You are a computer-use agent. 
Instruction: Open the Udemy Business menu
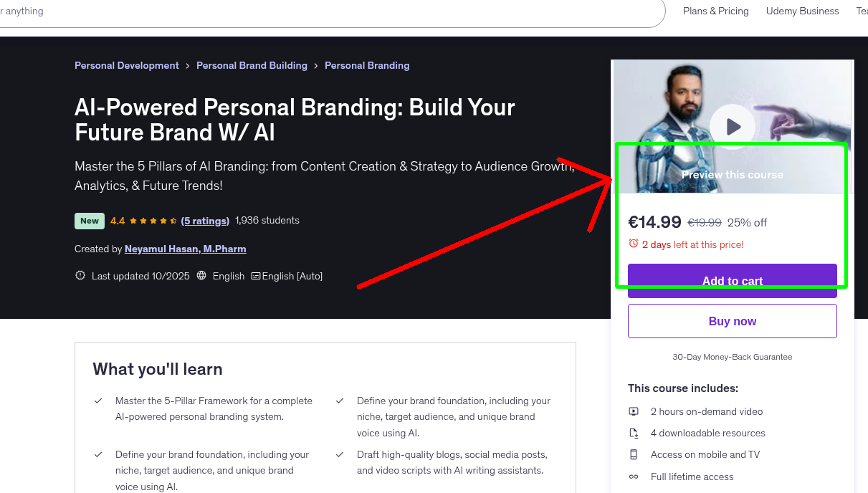point(802,11)
